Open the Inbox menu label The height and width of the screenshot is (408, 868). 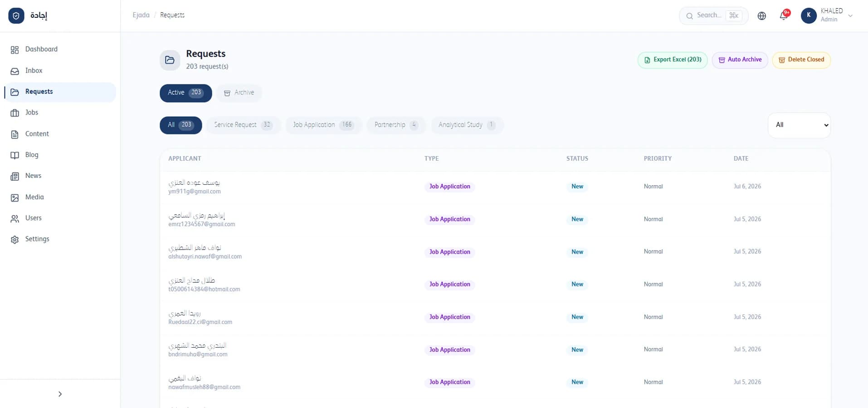coord(34,70)
